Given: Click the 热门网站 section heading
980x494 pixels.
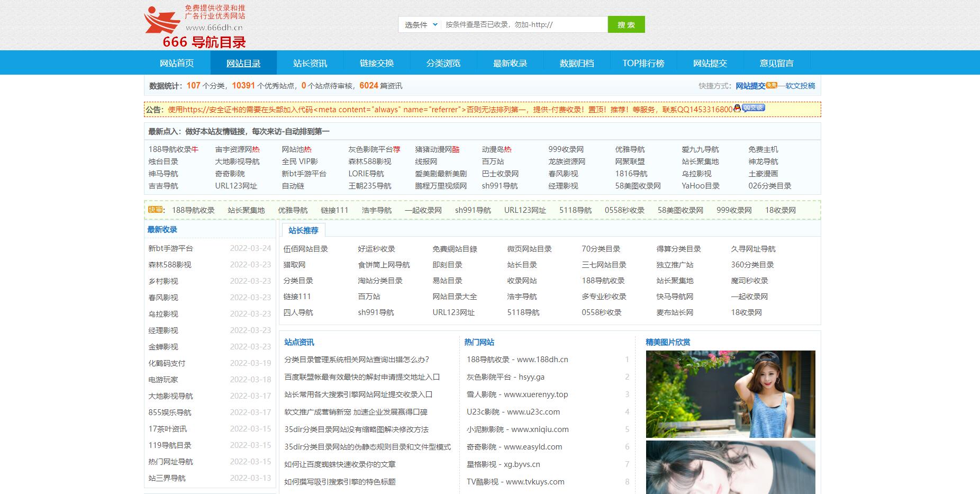Looking at the screenshot, I should (x=479, y=342).
